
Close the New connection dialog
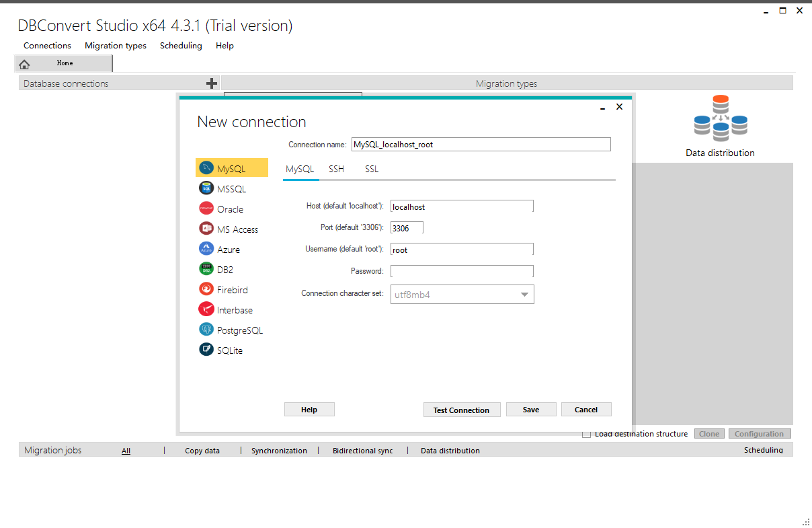point(620,106)
